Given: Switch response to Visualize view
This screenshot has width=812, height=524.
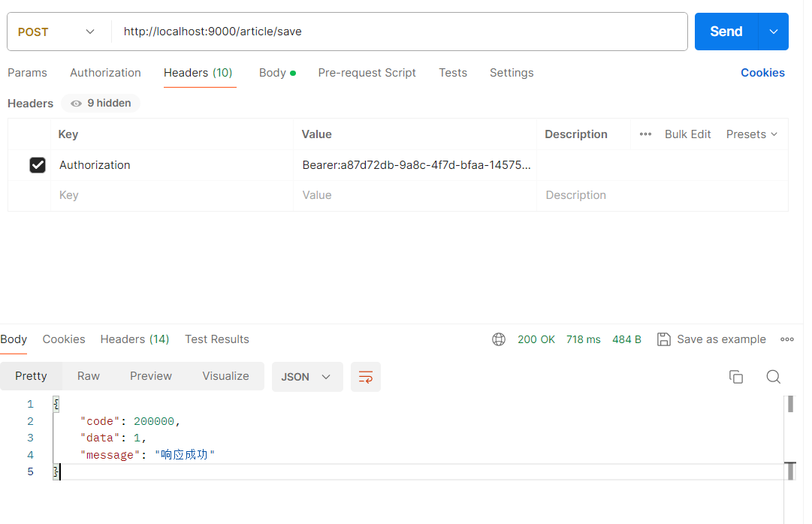Looking at the screenshot, I should tap(226, 376).
